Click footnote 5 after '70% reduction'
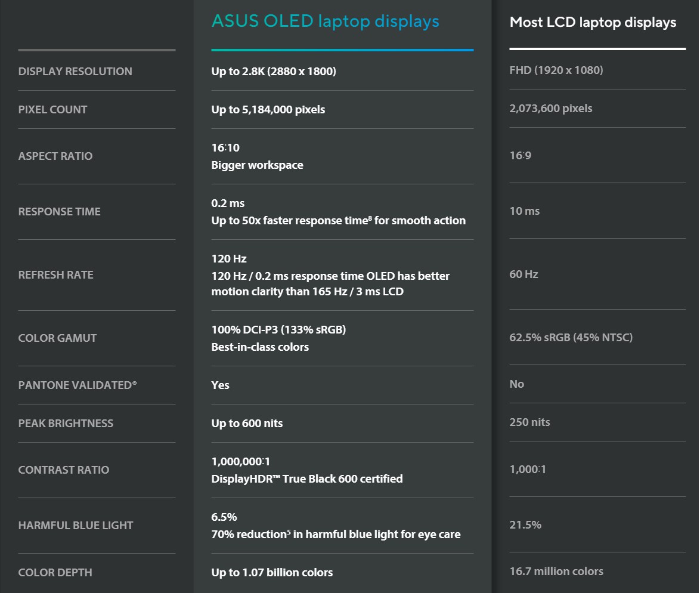 click(289, 532)
